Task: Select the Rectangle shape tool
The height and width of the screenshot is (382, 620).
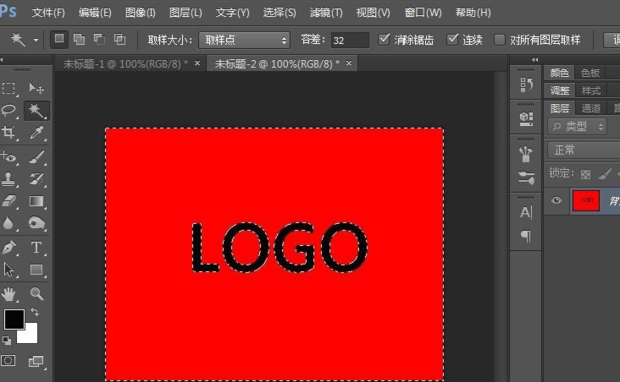Action: click(36, 270)
